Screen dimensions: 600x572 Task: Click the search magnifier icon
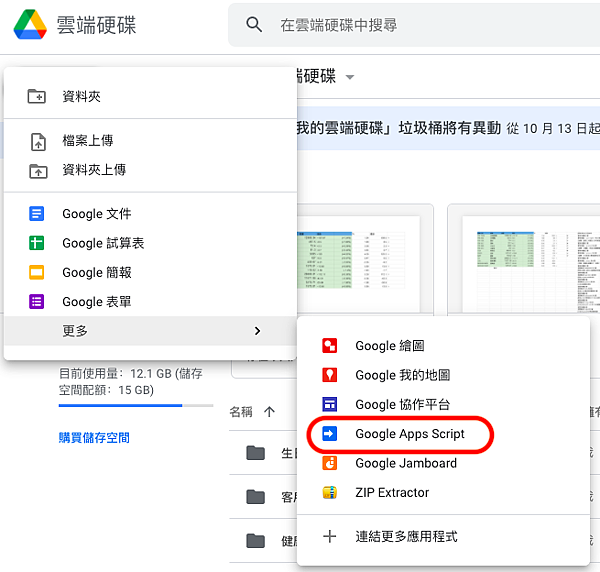click(255, 26)
